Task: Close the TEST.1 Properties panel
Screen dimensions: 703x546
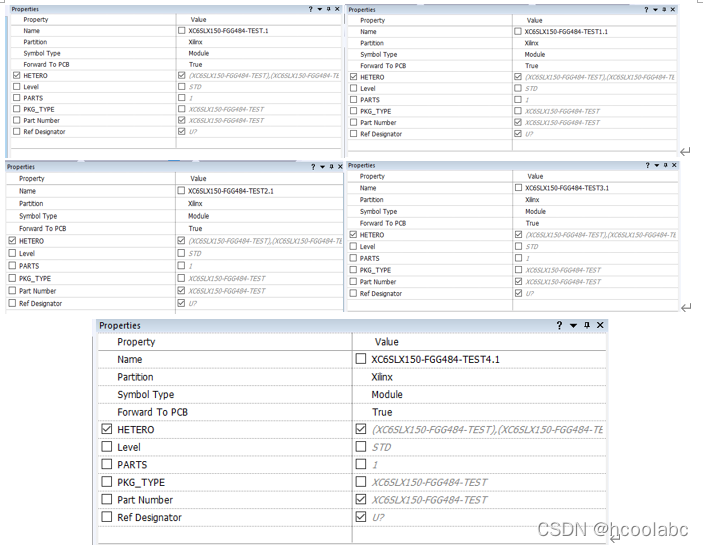Action: (x=337, y=9)
